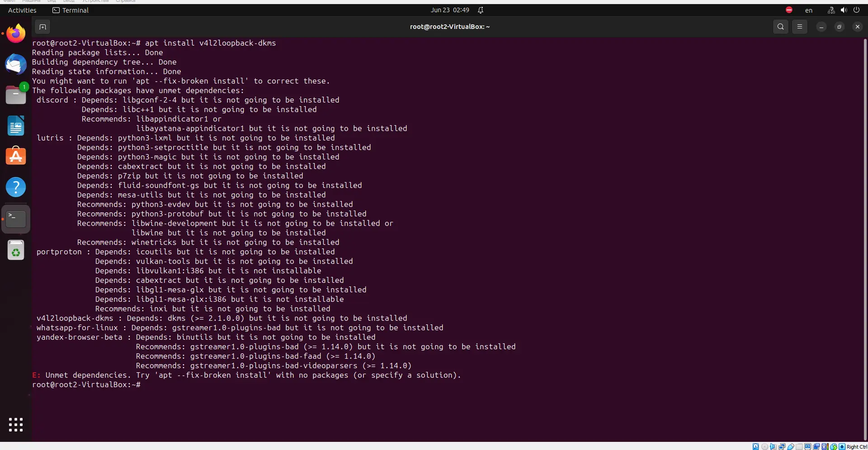The width and height of the screenshot is (868, 450).
Task: Click the terminal vertical scrollbar
Action: (865, 239)
